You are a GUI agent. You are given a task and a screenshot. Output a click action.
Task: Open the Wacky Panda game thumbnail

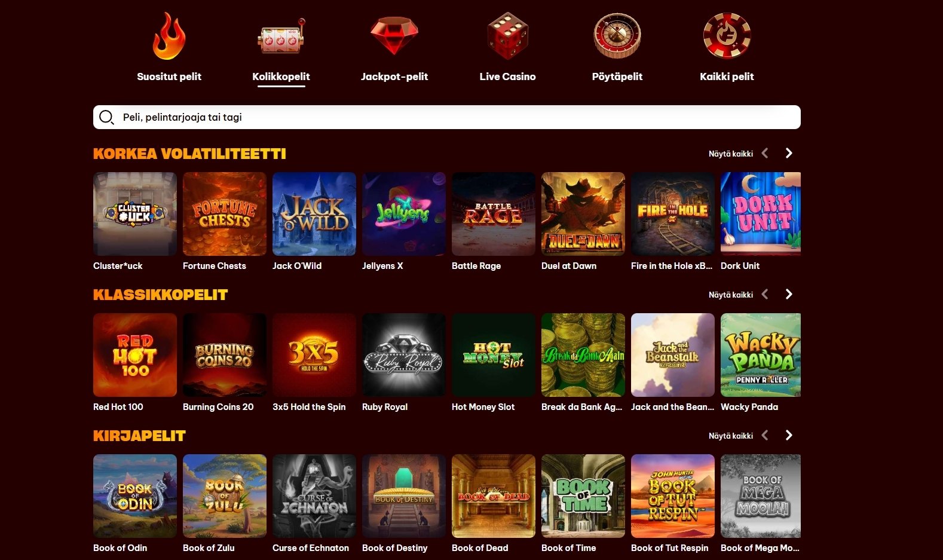tap(761, 355)
